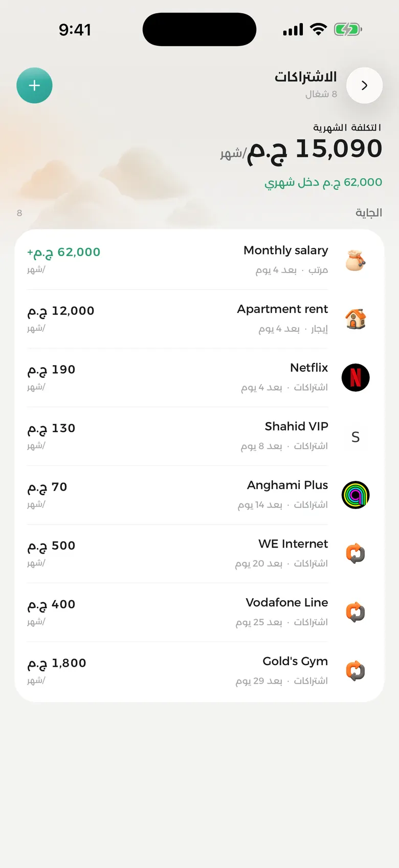Tap the house icon for Apartment rent

356,319
